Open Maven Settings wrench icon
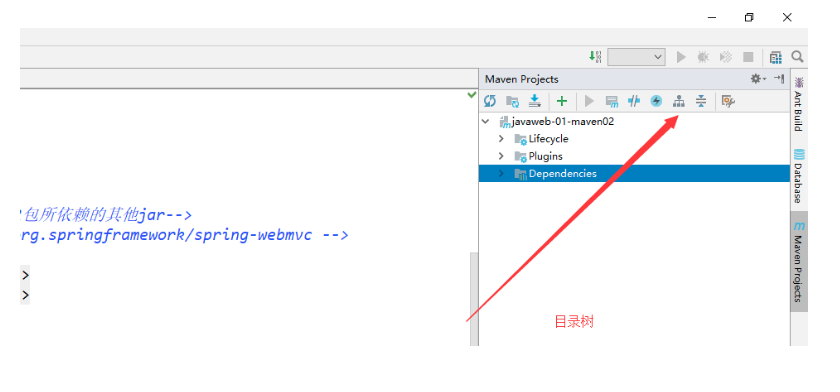The width and height of the screenshot is (840, 392). 728,101
